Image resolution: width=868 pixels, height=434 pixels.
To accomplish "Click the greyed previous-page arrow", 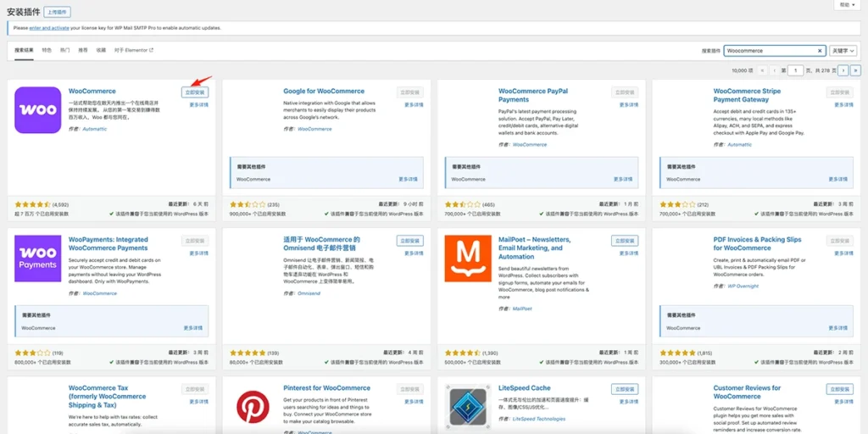I will (775, 70).
